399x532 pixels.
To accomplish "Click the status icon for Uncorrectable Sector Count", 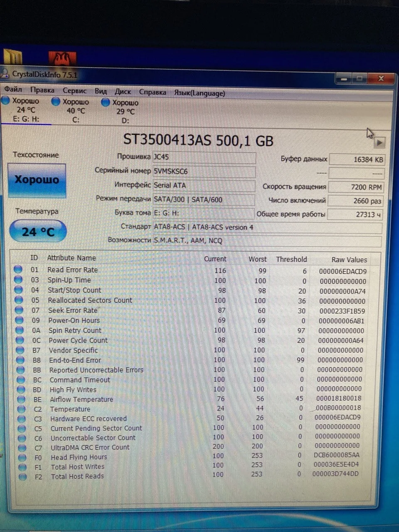I will pos(22,438).
